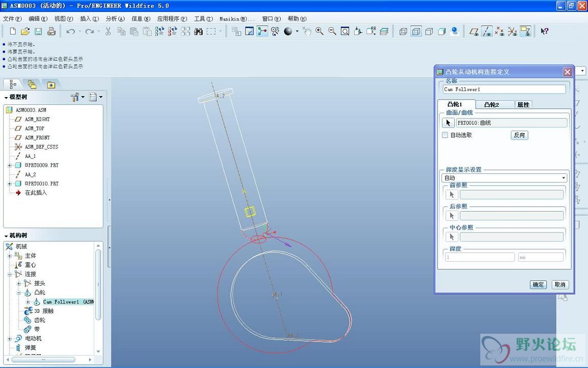Click the Zoom Out magnifier icon
The image size is (588, 368).
332,32
